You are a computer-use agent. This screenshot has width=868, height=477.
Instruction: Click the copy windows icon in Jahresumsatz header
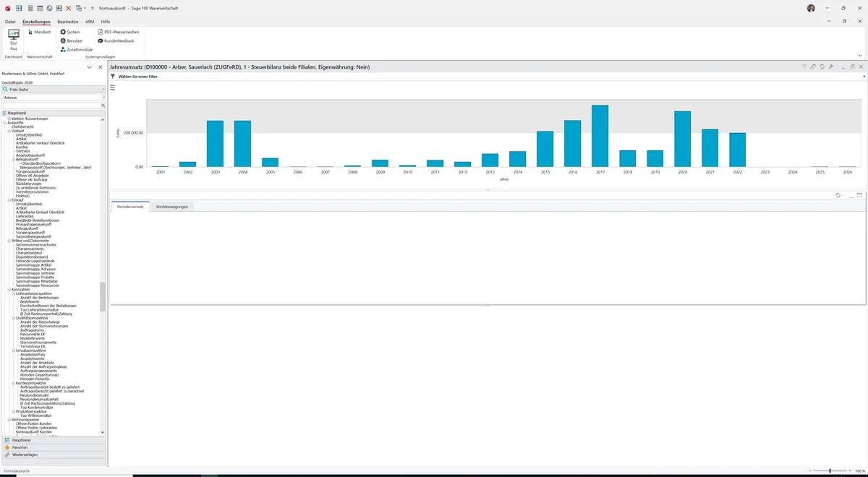(813, 66)
